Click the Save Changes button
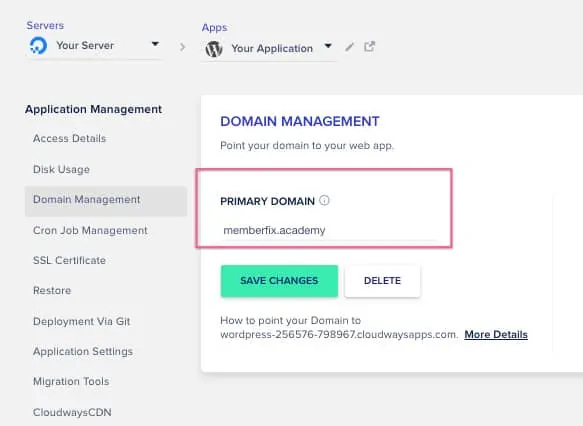Screen dimensions: 583x426 pos(279,281)
